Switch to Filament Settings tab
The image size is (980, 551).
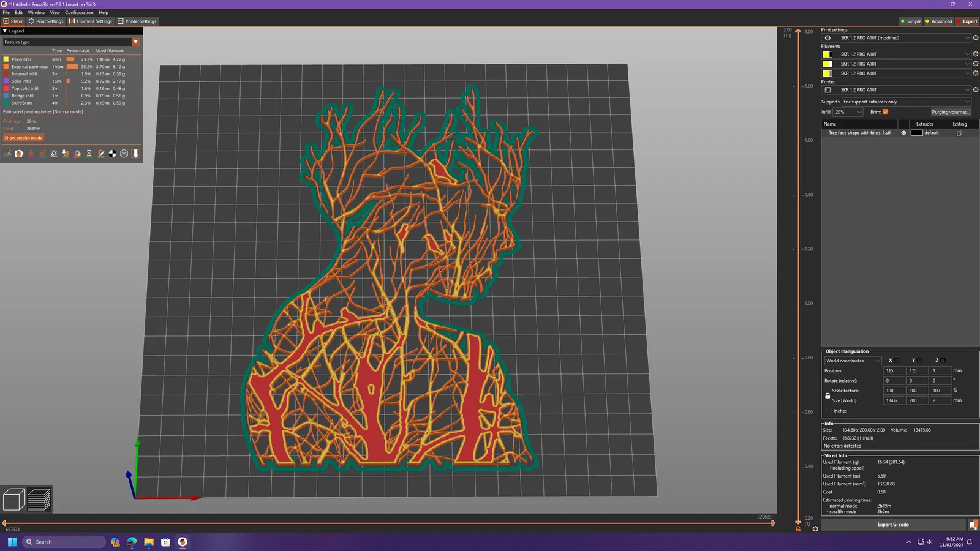tap(91, 21)
